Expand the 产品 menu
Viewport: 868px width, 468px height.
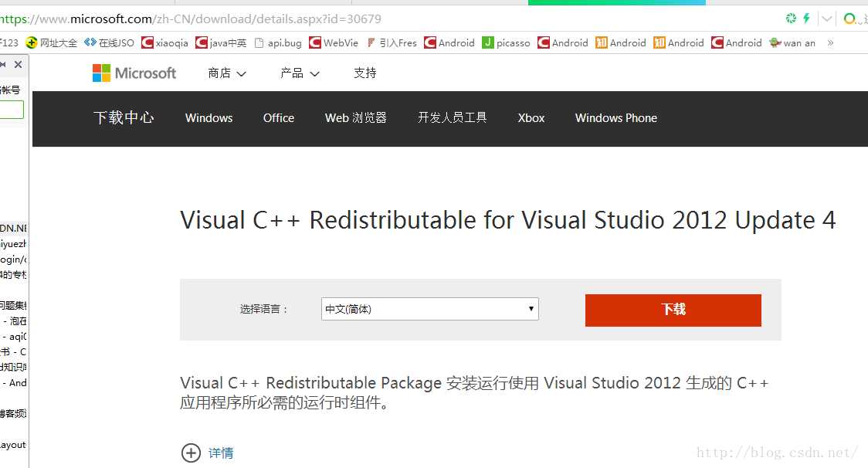(300, 73)
